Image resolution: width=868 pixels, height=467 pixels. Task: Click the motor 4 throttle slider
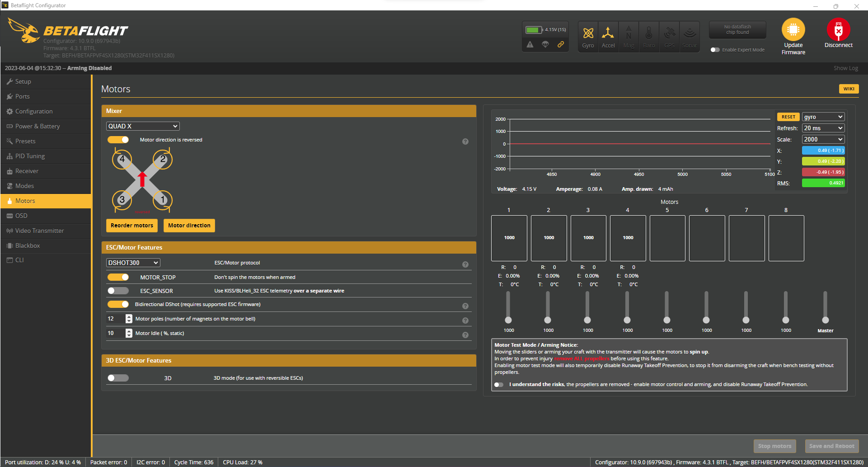point(627,307)
